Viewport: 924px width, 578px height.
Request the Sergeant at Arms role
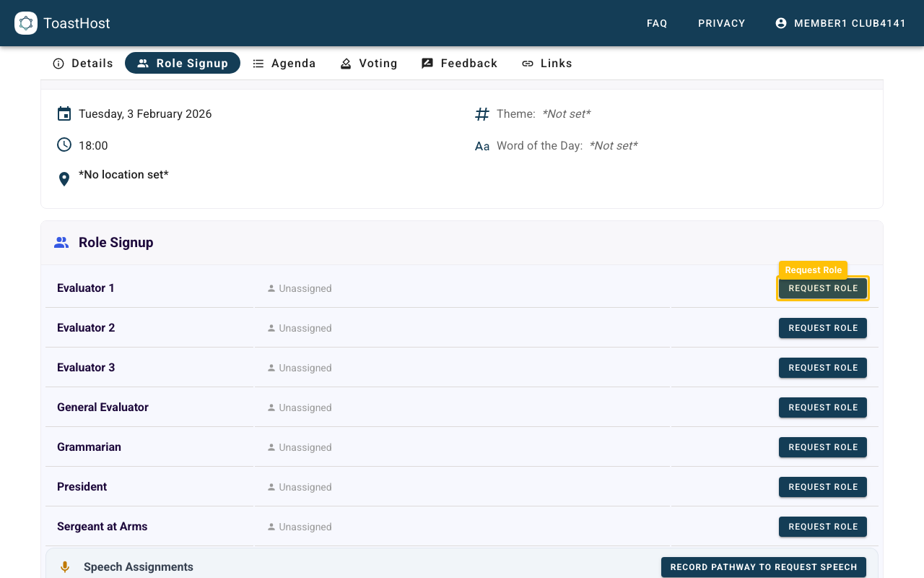[822, 527]
